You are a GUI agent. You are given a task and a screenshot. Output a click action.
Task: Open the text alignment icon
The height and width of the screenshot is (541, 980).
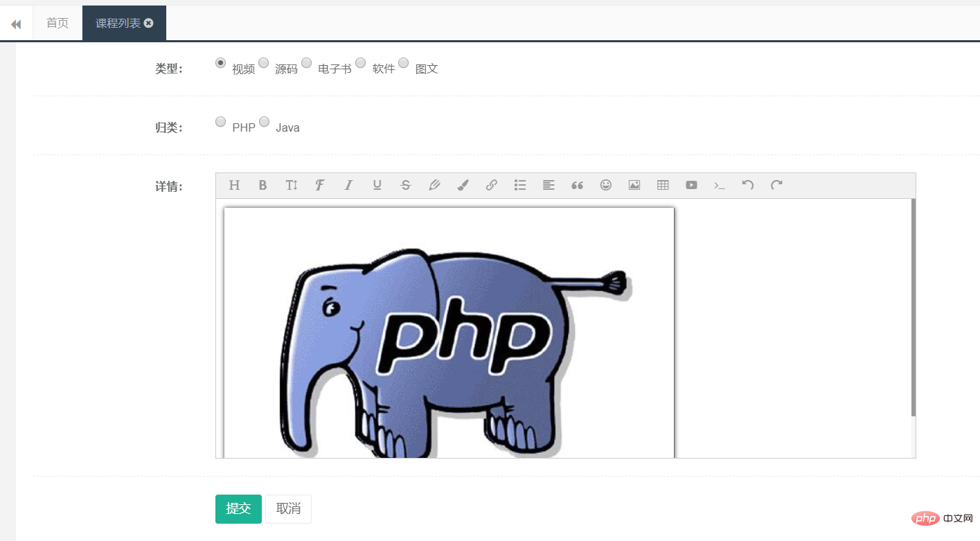coord(549,185)
